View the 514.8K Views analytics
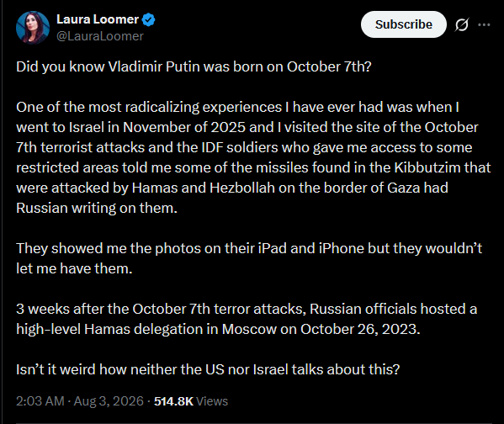This screenshot has height=424, width=504. click(x=191, y=401)
